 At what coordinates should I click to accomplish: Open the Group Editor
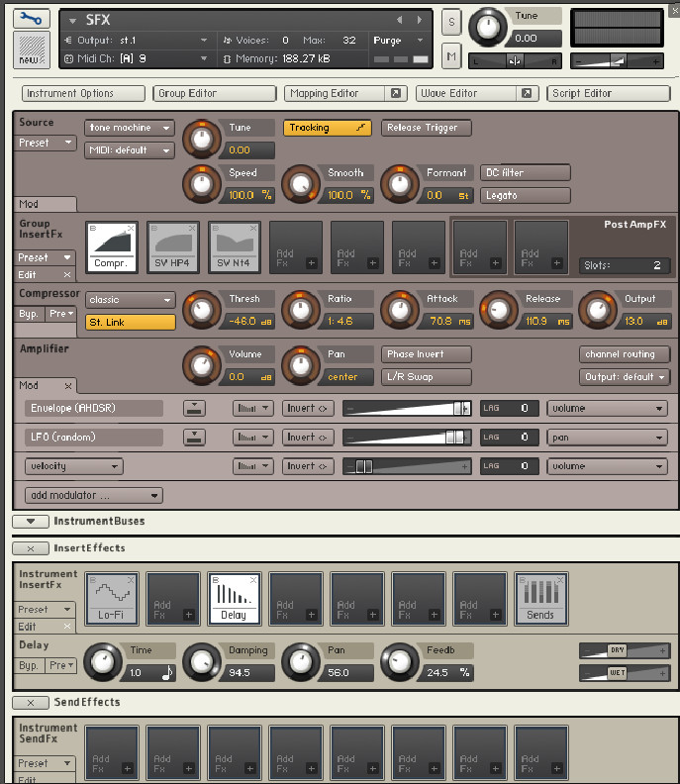click(x=215, y=93)
